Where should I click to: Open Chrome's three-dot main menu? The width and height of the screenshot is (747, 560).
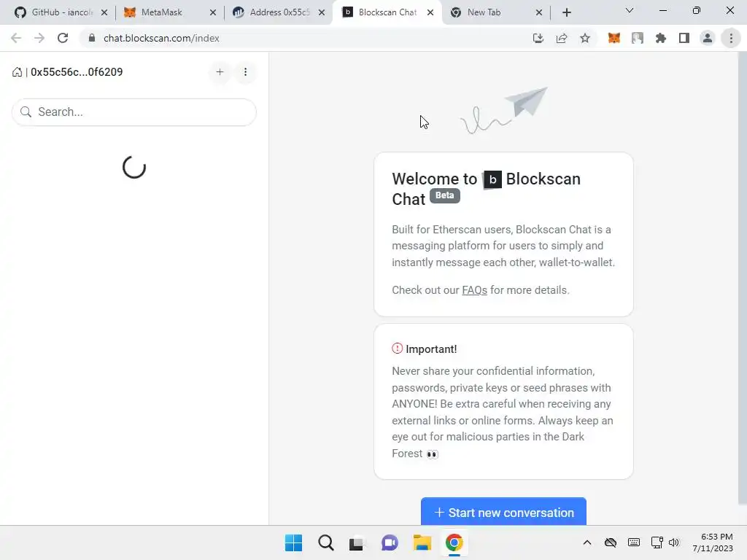click(731, 38)
